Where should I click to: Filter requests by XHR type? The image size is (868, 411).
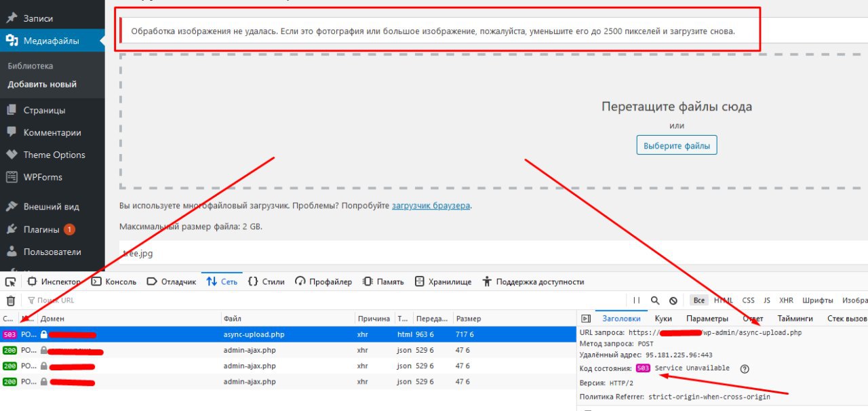pyautogui.click(x=786, y=300)
